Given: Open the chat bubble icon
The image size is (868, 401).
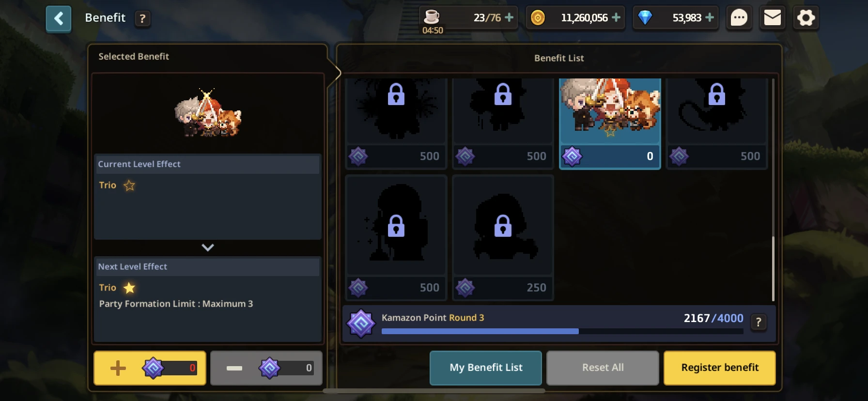Looking at the screenshot, I should 739,18.
